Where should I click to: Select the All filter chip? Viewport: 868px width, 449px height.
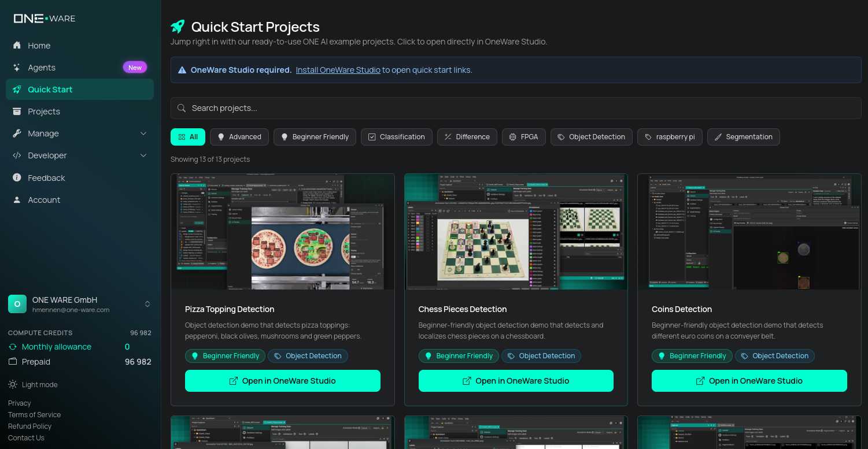pos(188,137)
